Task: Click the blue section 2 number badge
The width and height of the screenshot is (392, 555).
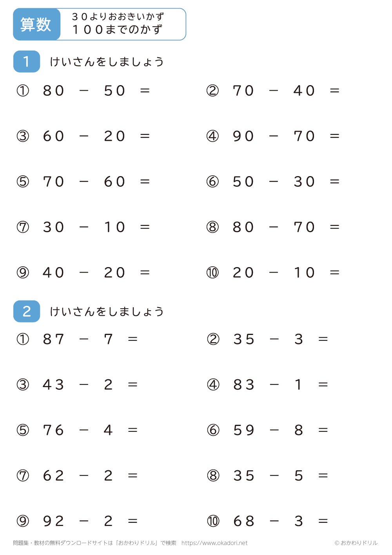Action: click(x=27, y=311)
